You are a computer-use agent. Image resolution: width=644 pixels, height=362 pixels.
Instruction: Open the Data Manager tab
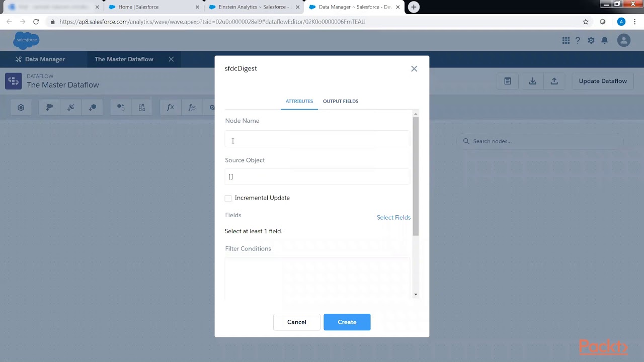(x=40, y=59)
